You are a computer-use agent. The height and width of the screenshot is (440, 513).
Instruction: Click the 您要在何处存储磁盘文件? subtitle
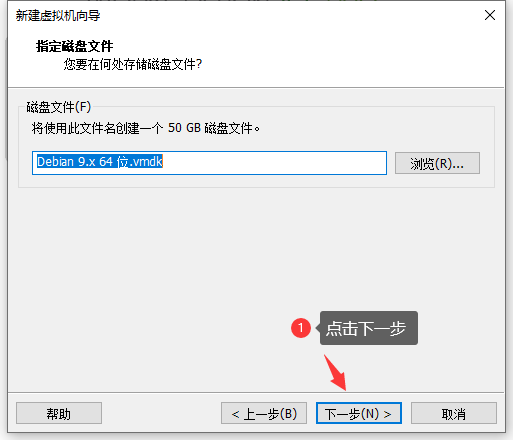pyautogui.click(x=133, y=64)
